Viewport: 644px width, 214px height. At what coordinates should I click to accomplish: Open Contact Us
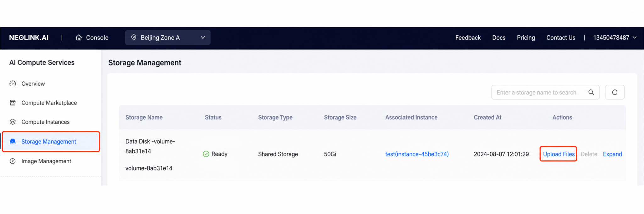tap(561, 38)
